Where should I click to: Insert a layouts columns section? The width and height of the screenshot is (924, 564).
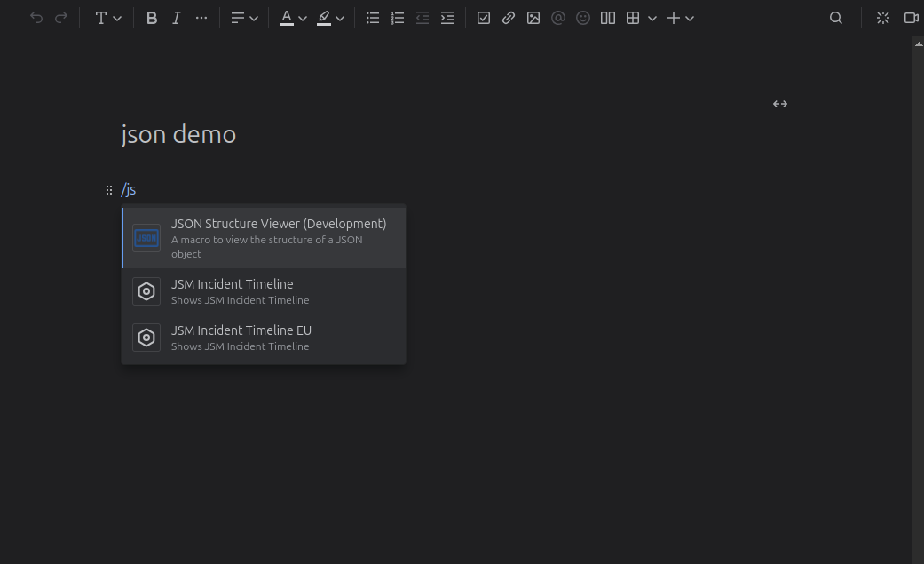click(x=607, y=18)
